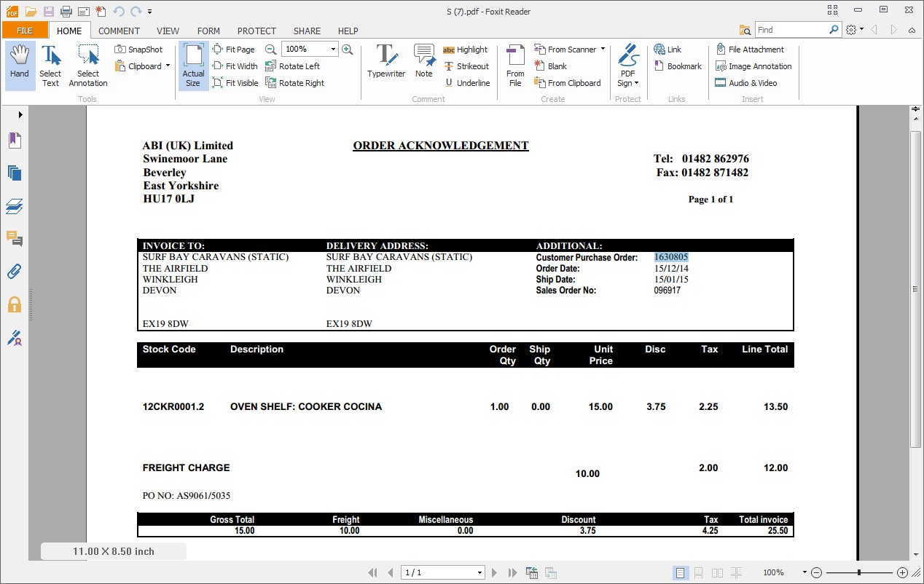Click the SnapShot camera tool
The height and width of the screenshot is (584, 924).
(138, 50)
